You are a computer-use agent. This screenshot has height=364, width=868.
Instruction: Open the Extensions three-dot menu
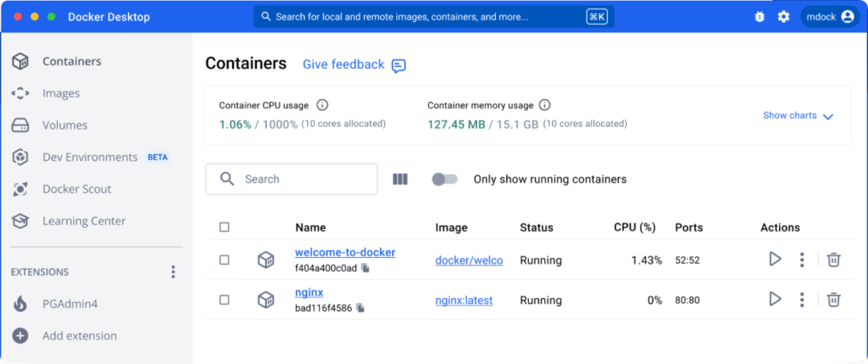click(x=174, y=272)
